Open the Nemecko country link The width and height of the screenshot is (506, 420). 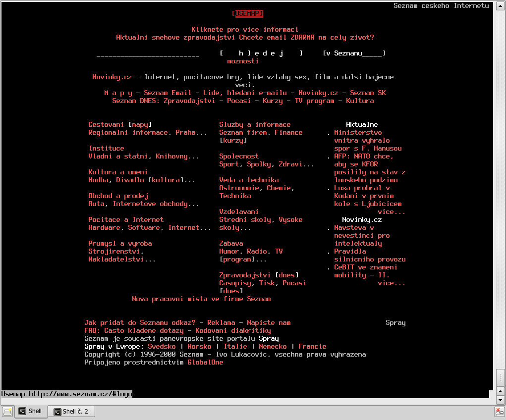(273, 347)
